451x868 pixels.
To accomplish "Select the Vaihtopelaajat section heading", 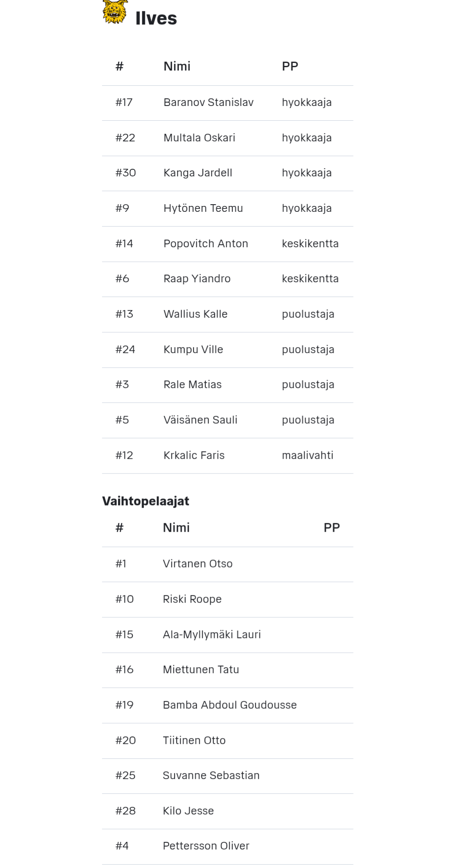I will [146, 501].
